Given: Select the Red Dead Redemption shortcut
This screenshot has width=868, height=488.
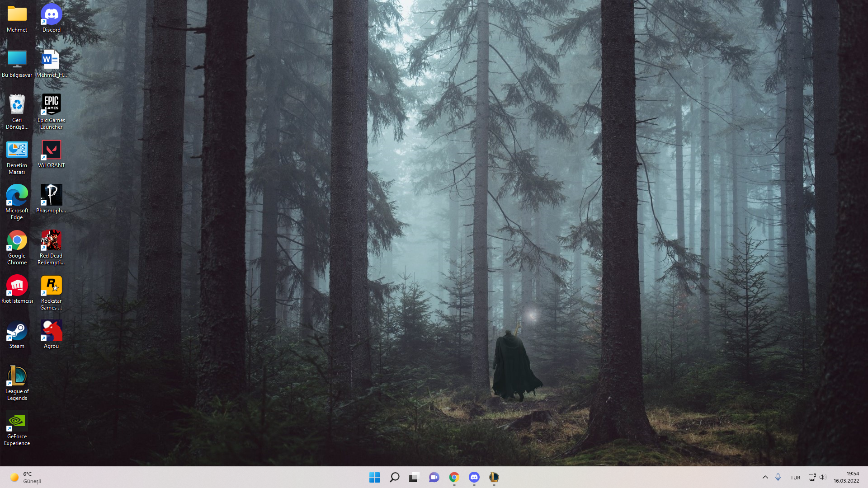Looking at the screenshot, I should coord(52,248).
